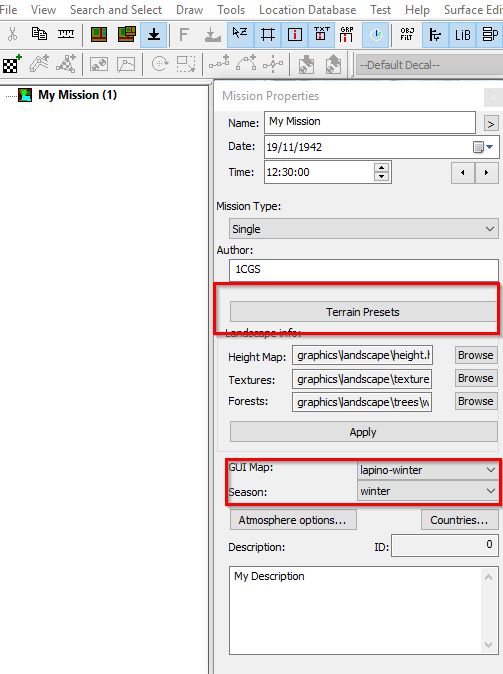503x674 pixels.
Task: Toggle the cursor AZ selection mode icon
Action: click(239, 34)
